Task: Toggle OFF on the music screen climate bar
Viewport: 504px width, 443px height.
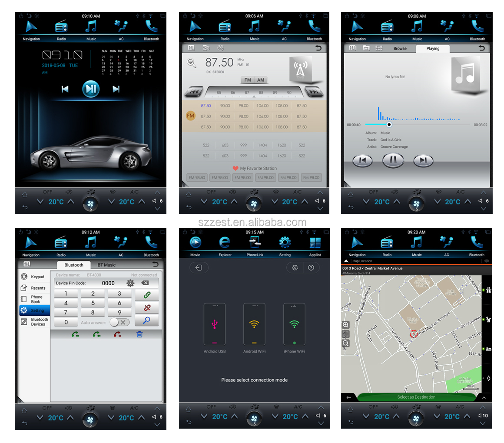Action: 373,192
